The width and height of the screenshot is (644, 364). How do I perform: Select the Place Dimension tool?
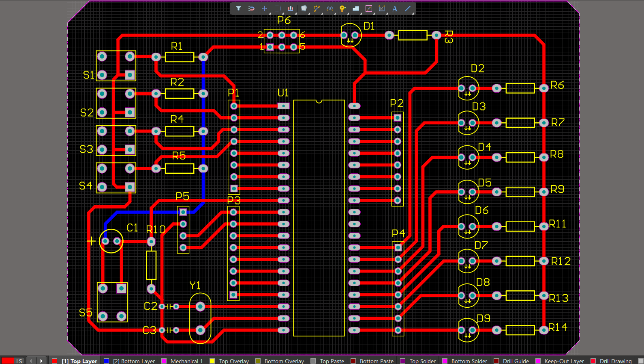coord(382,9)
